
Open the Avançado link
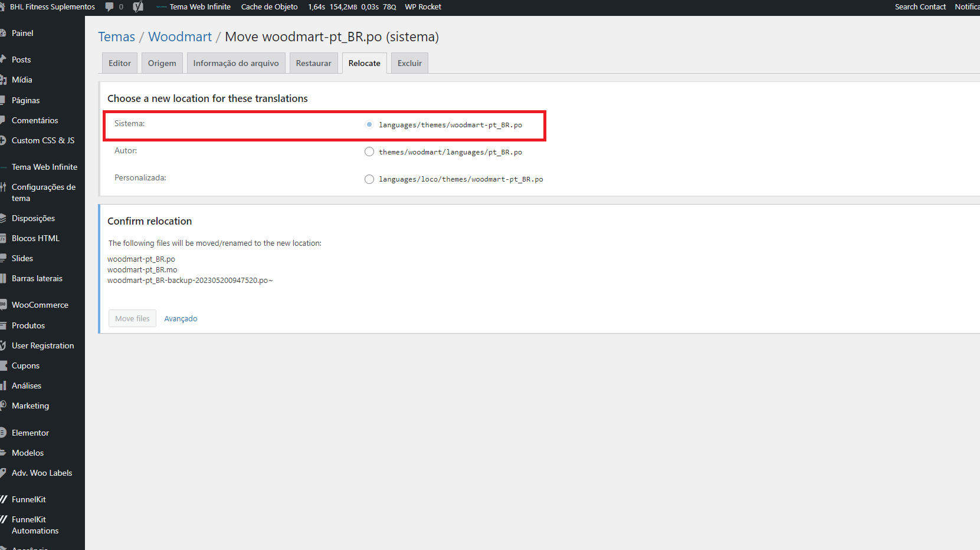(181, 319)
